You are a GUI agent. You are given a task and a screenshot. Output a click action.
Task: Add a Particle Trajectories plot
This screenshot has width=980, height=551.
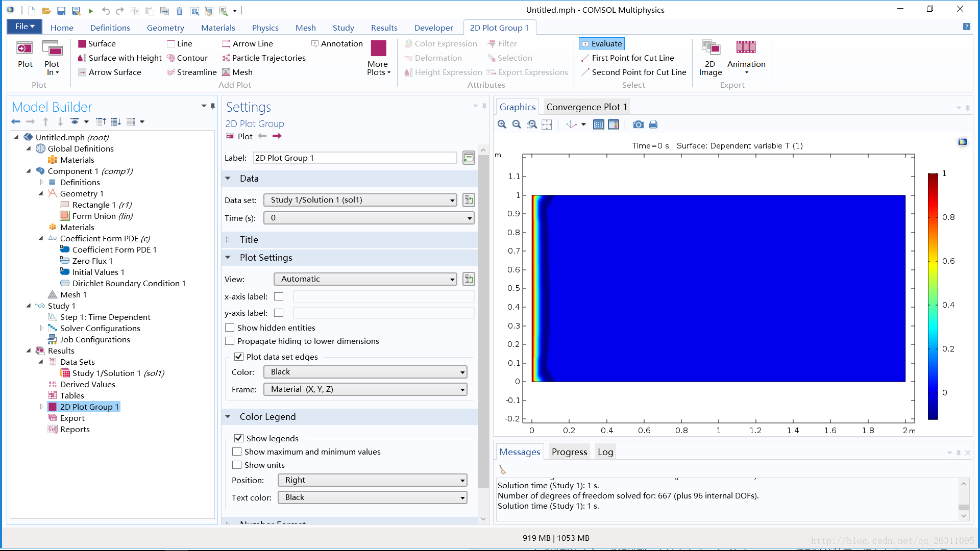pyautogui.click(x=264, y=58)
